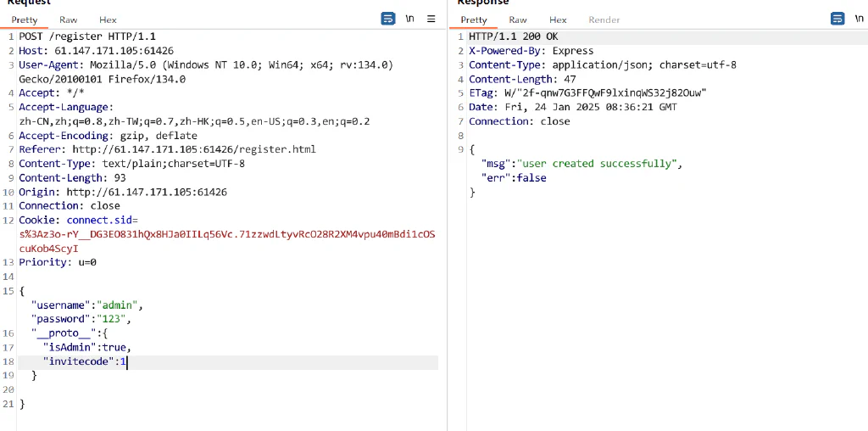Place cursor on "invitecode":1 line
This screenshot has width=868, height=431.
(x=86, y=361)
